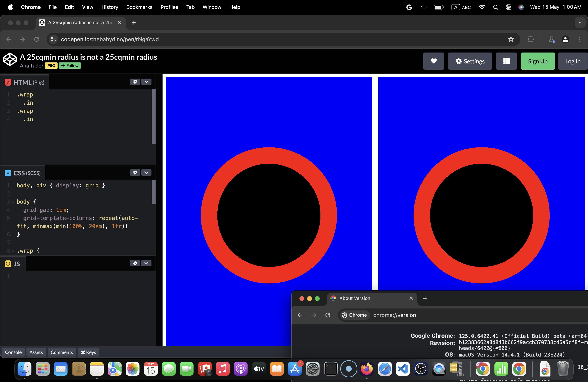588x382 pixels.
Task: Open the Bookmarks menu
Action: pos(139,7)
